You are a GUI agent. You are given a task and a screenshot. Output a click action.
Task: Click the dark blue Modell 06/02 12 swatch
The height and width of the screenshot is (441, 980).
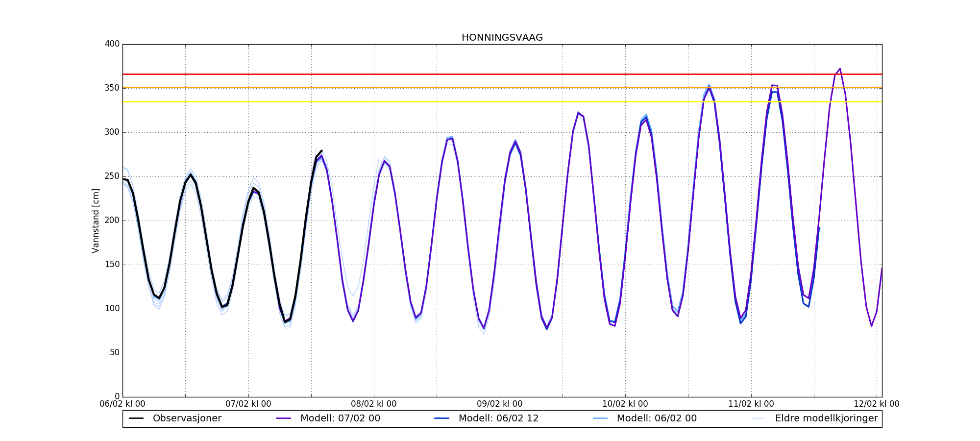click(441, 418)
